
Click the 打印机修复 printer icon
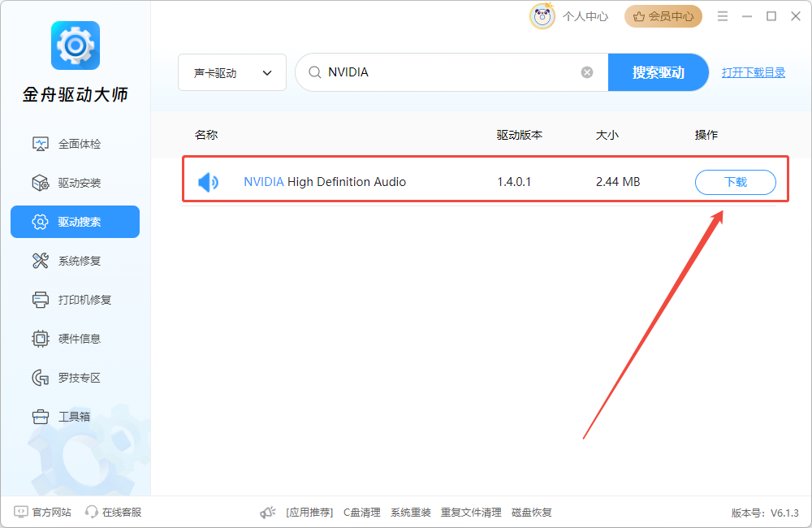click(x=41, y=300)
